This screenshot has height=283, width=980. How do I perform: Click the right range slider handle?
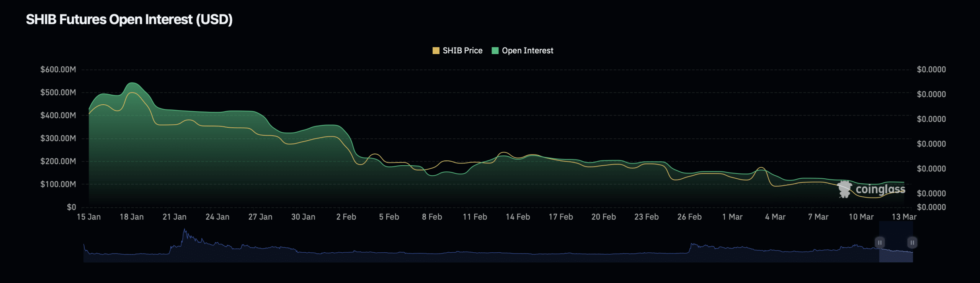click(x=912, y=242)
